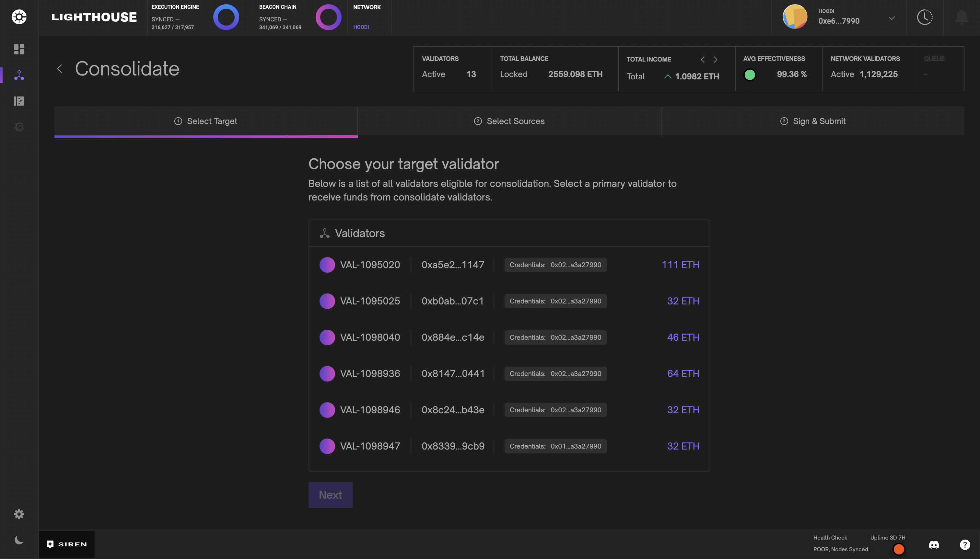Screen dimensions: 980x559
Task: Show previous Total Income period arrow
Action: point(703,60)
